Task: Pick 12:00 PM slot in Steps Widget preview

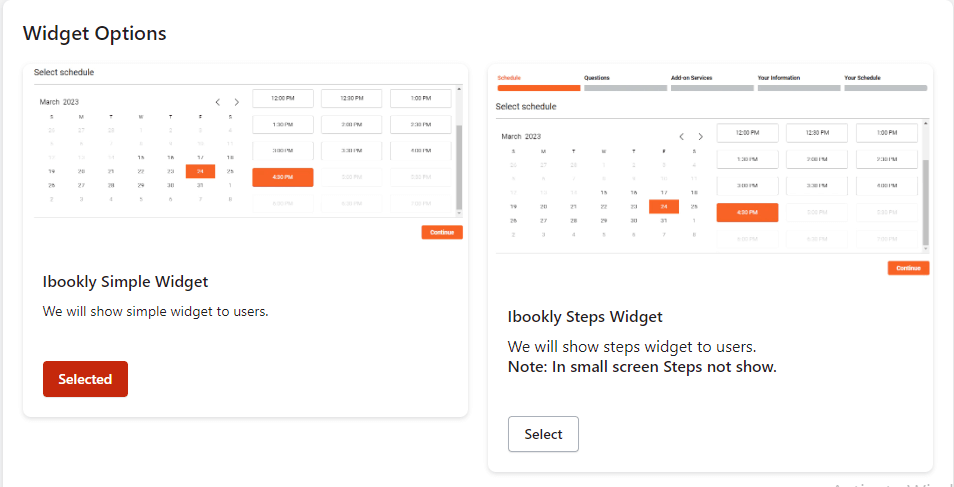Action: point(747,133)
